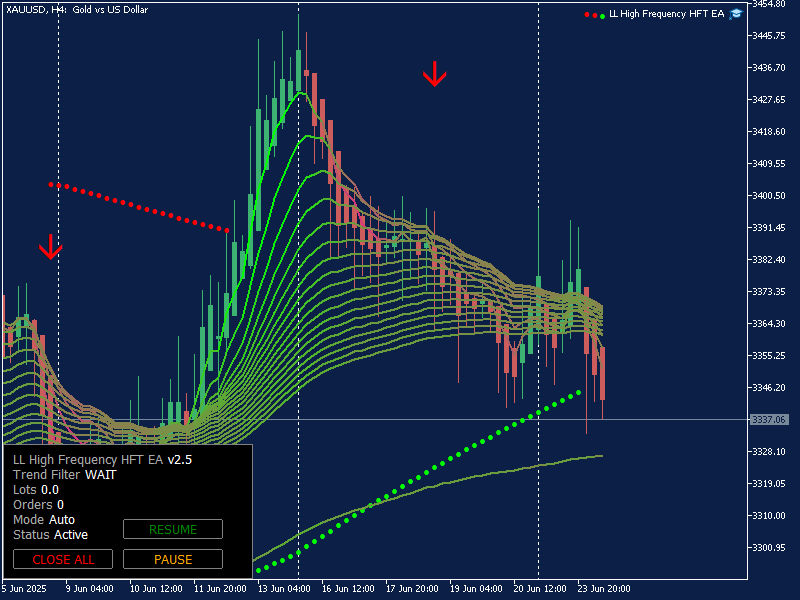The width and height of the screenshot is (800, 600).
Task: Click the RESUME button
Action: 173,529
